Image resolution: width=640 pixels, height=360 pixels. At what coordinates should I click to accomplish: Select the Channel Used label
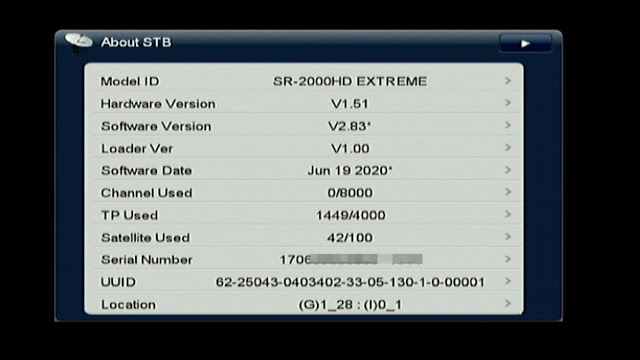tap(147, 193)
